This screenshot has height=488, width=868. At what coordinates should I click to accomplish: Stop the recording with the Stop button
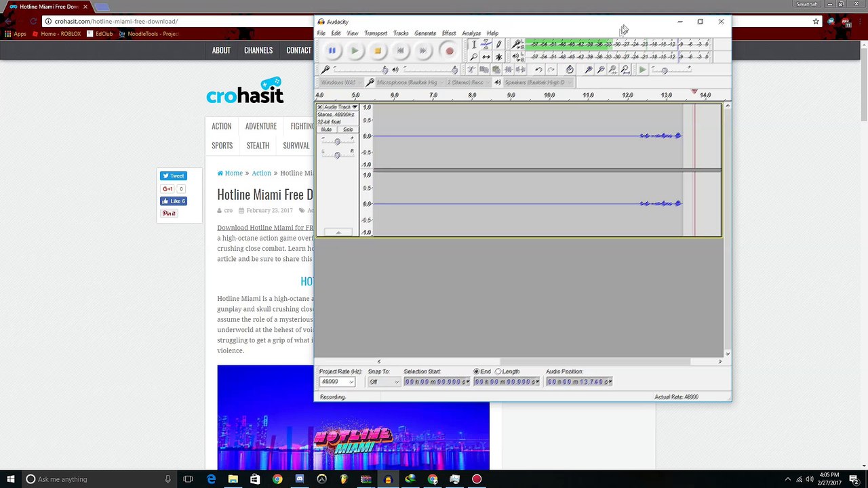378,51
